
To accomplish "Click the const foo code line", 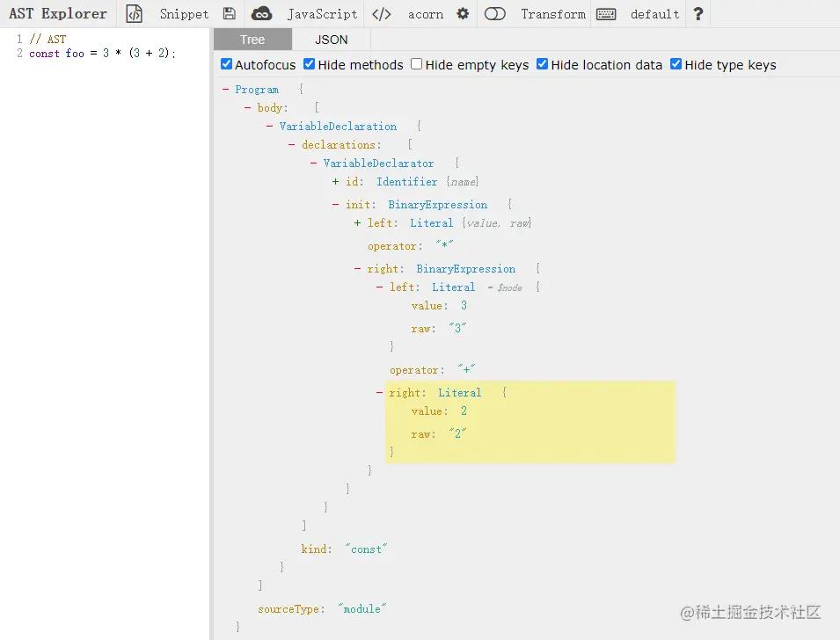I will click(x=102, y=53).
